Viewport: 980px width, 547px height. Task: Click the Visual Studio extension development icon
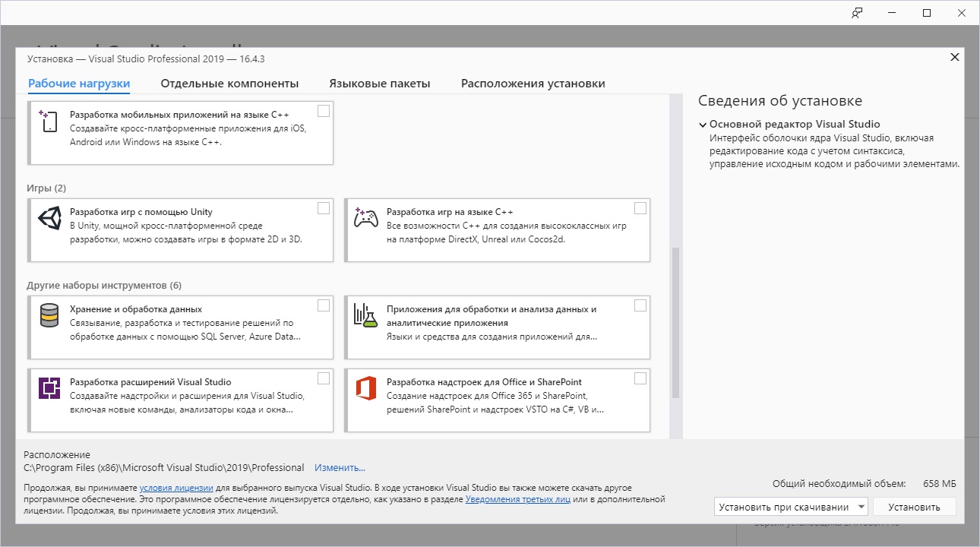[49, 388]
